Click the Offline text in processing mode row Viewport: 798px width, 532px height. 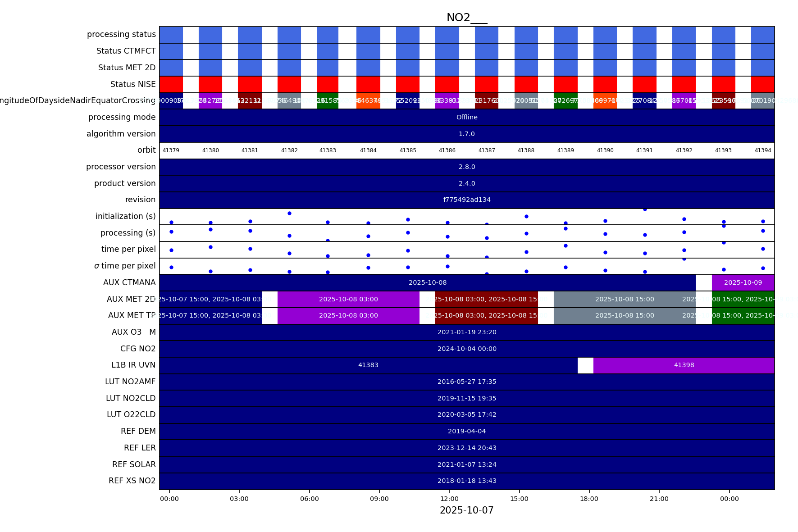(x=467, y=118)
